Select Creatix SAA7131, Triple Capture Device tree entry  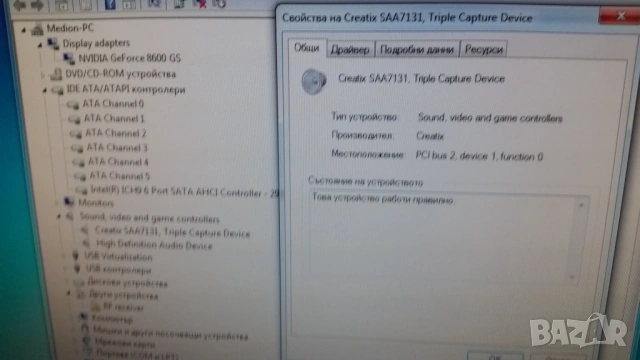(x=172, y=232)
